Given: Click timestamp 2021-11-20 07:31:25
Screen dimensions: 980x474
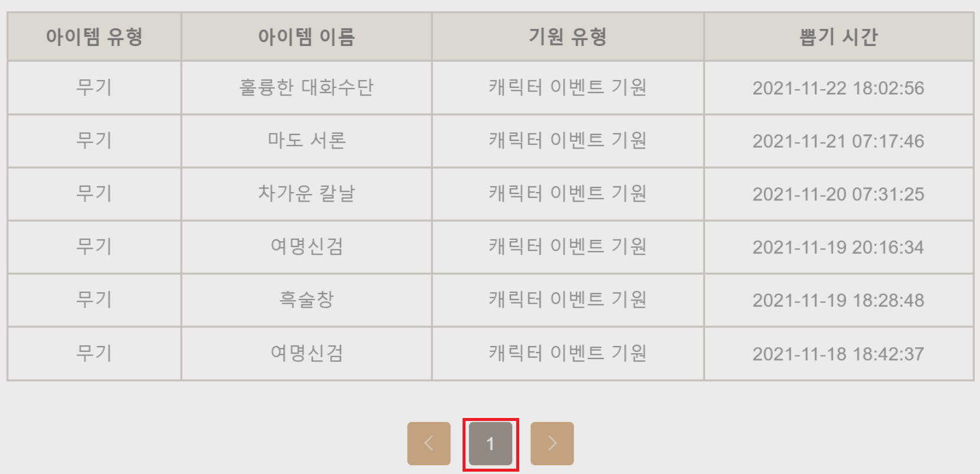Looking at the screenshot, I should click(838, 193).
